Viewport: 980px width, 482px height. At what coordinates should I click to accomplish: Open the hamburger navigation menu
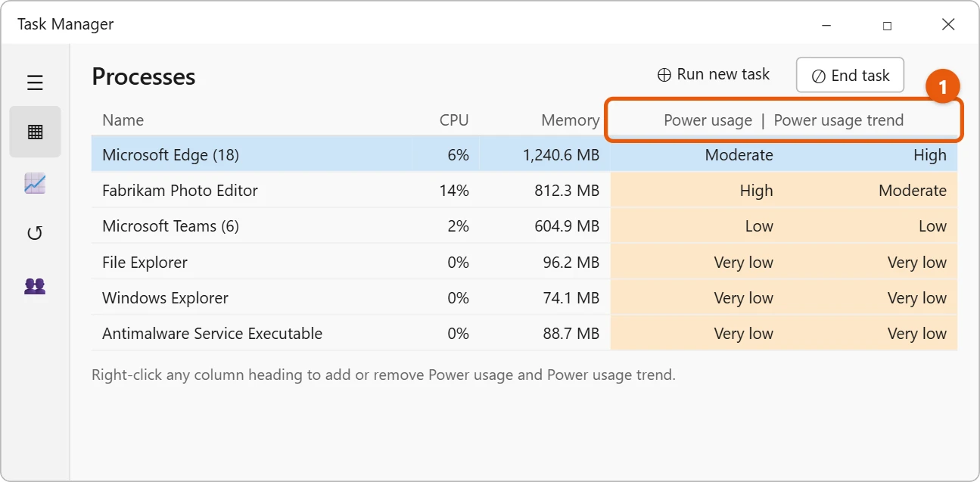coord(35,82)
